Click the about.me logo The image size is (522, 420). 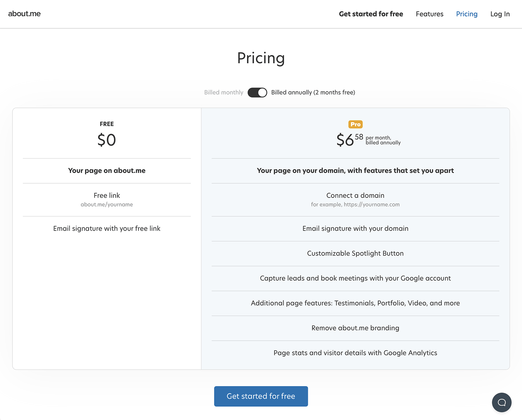[24, 14]
